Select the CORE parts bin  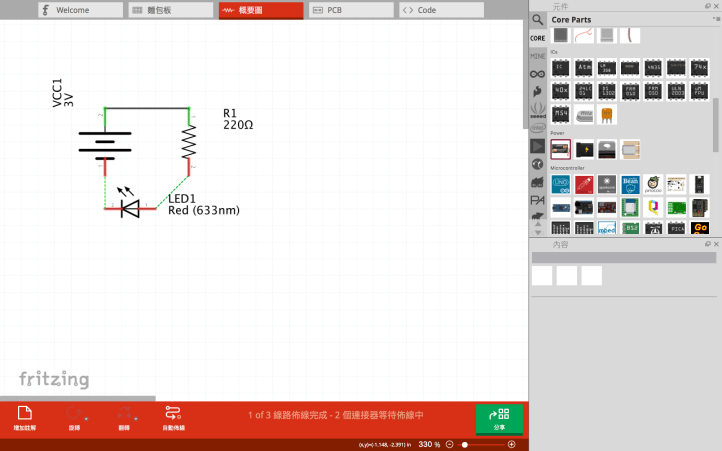(x=538, y=38)
